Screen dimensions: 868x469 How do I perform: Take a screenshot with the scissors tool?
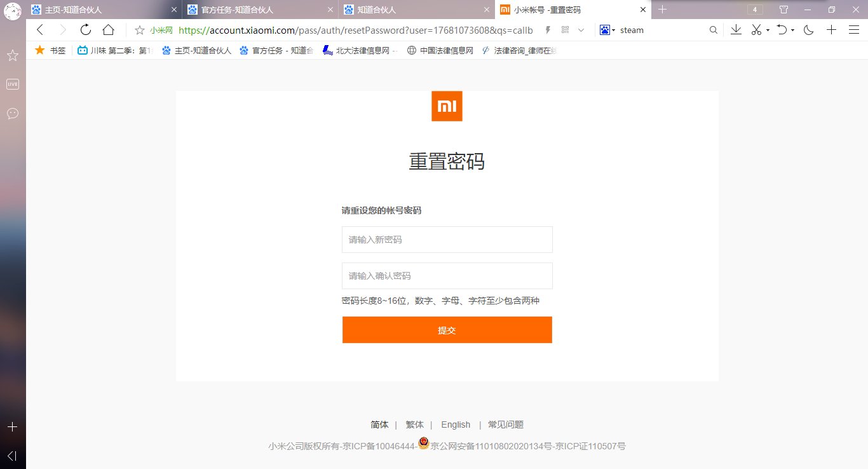click(756, 29)
